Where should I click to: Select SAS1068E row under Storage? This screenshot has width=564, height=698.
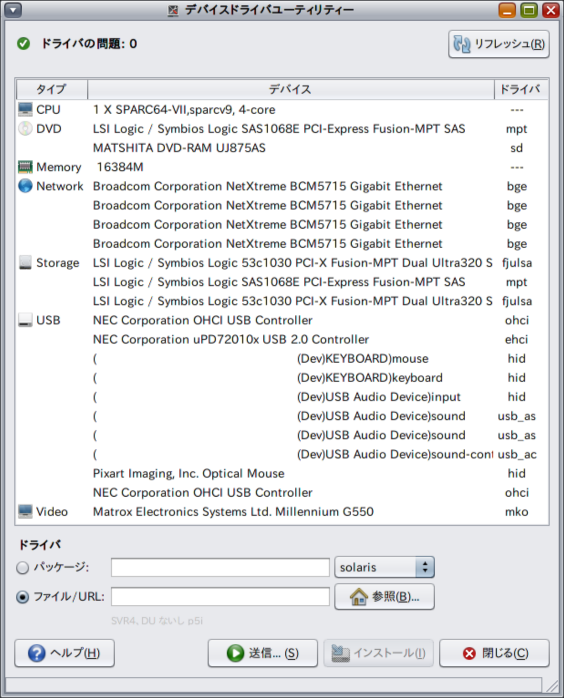coord(282,282)
